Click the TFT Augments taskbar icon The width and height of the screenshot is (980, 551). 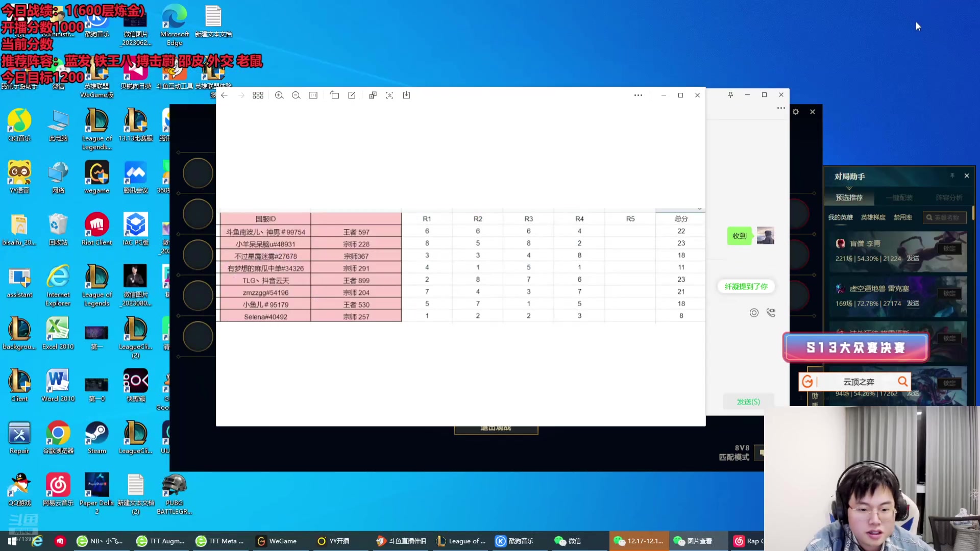pos(162,541)
